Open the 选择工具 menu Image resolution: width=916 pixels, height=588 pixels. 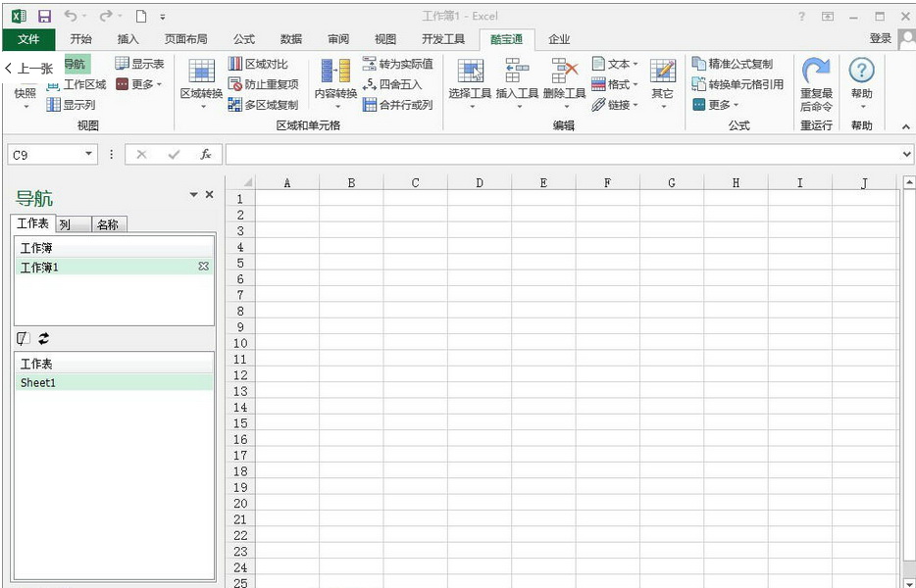pos(471,84)
